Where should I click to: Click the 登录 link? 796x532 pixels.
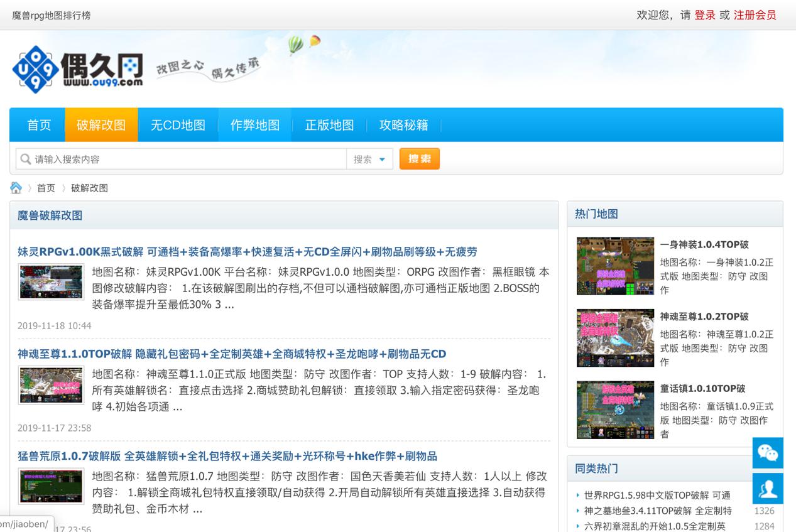(x=704, y=15)
